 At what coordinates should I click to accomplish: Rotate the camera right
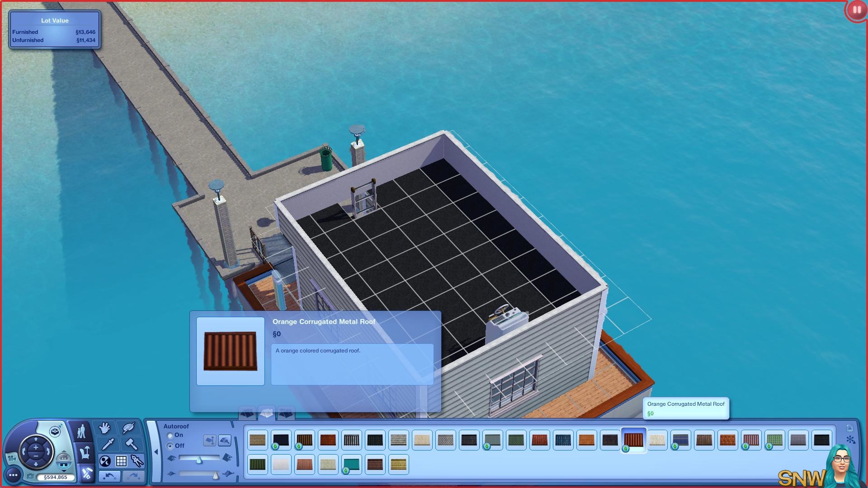point(48,451)
